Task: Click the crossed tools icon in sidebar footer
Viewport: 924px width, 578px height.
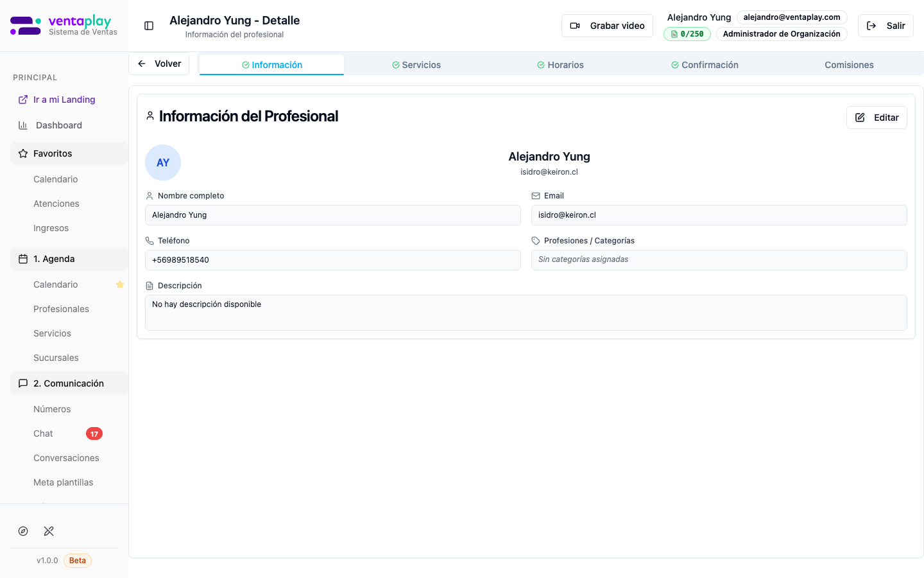Action: coord(49,531)
